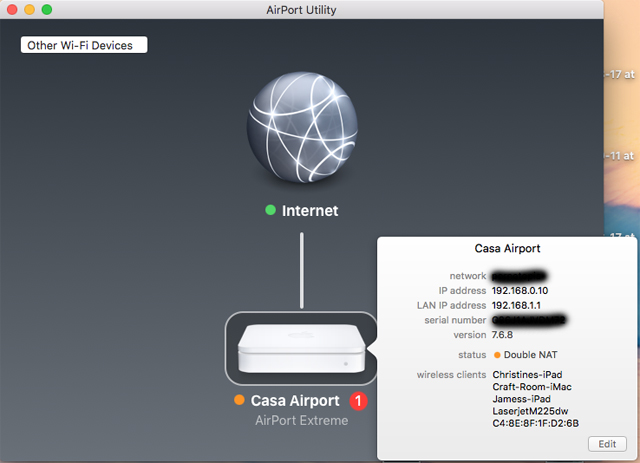Select LAN IP address value 192.168.1.1
This screenshot has width=640, height=463.
pos(516,305)
